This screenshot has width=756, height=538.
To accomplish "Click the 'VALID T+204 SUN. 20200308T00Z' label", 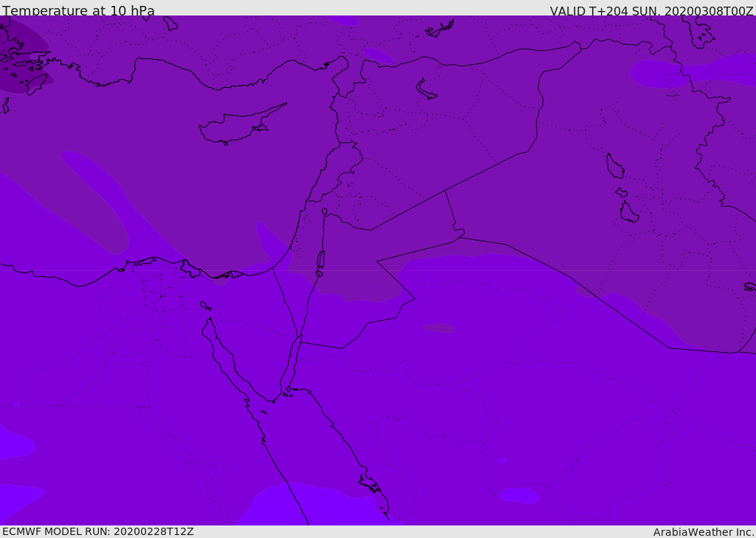I will click(x=651, y=10).
